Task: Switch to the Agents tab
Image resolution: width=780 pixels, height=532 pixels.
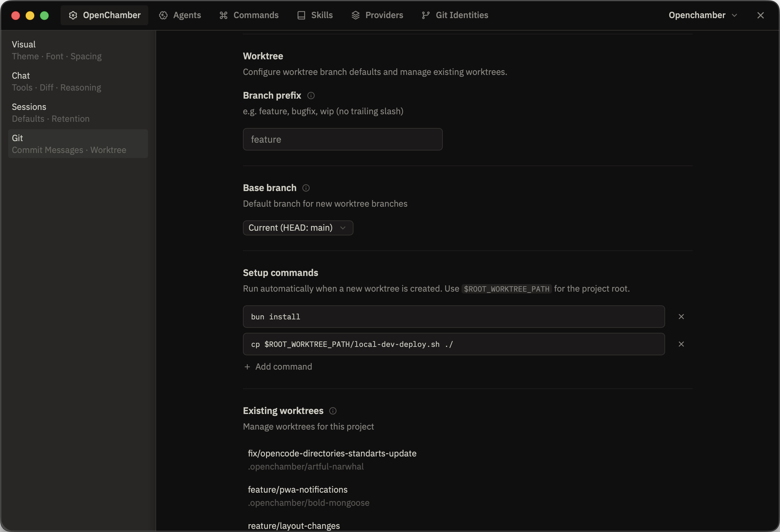Action: coord(180,15)
